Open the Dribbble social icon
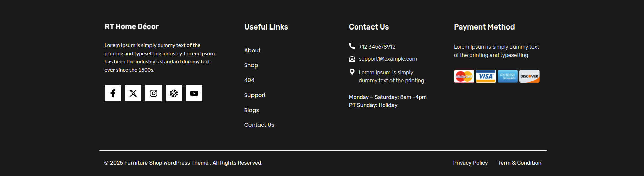 174,93
